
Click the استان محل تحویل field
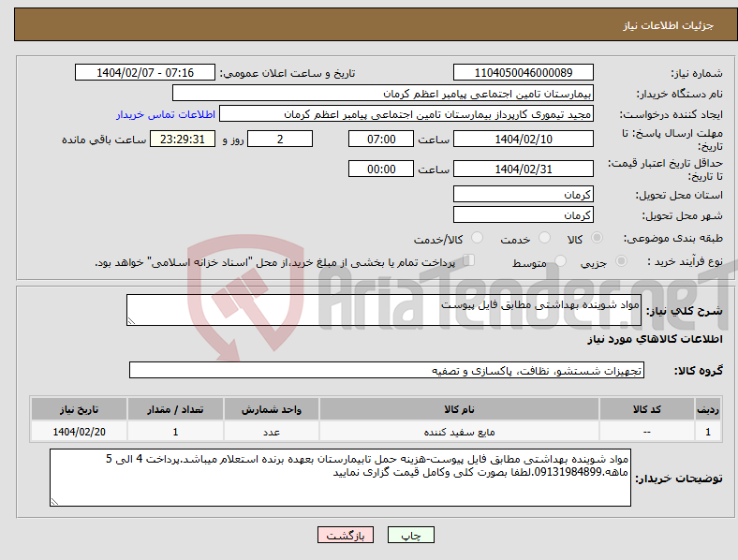click(524, 194)
